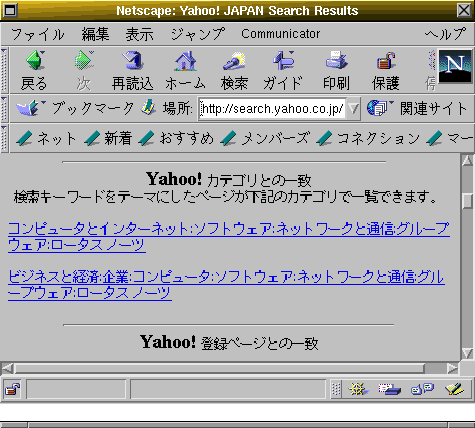475x428 pixels.
Task: Click the component bar grip handle
Action: tap(336, 389)
